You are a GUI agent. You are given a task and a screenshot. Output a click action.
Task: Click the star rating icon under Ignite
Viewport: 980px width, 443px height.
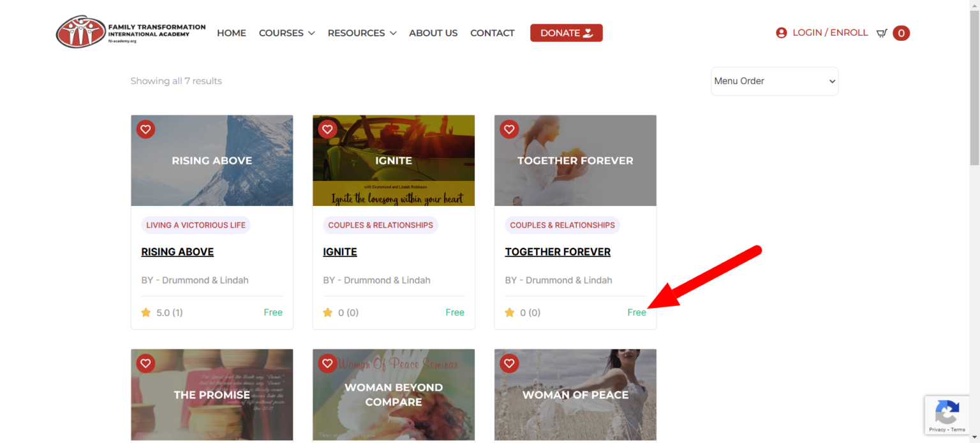point(328,312)
